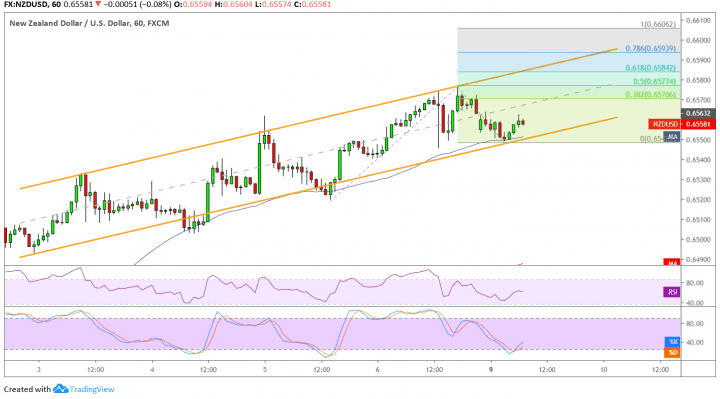The height and width of the screenshot is (399, 720).
Task: Select the orange %D stochastic badge
Action: tap(672, 353)
